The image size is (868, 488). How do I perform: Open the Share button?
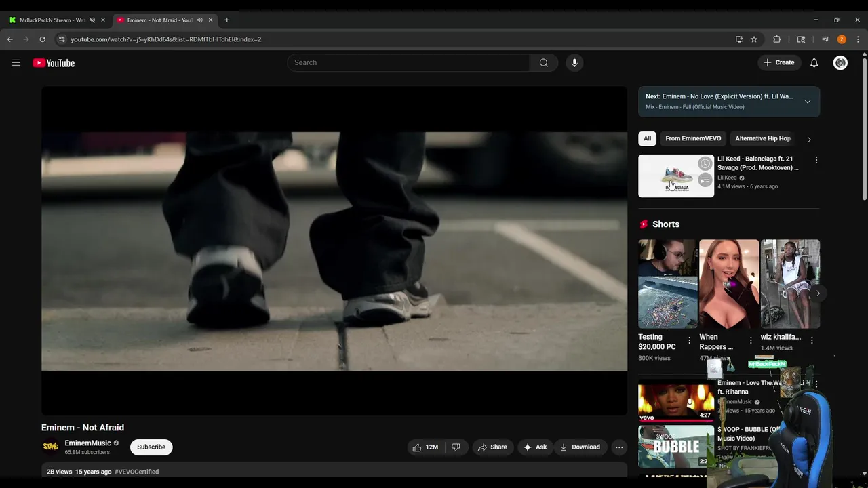(x=492, y=447)
